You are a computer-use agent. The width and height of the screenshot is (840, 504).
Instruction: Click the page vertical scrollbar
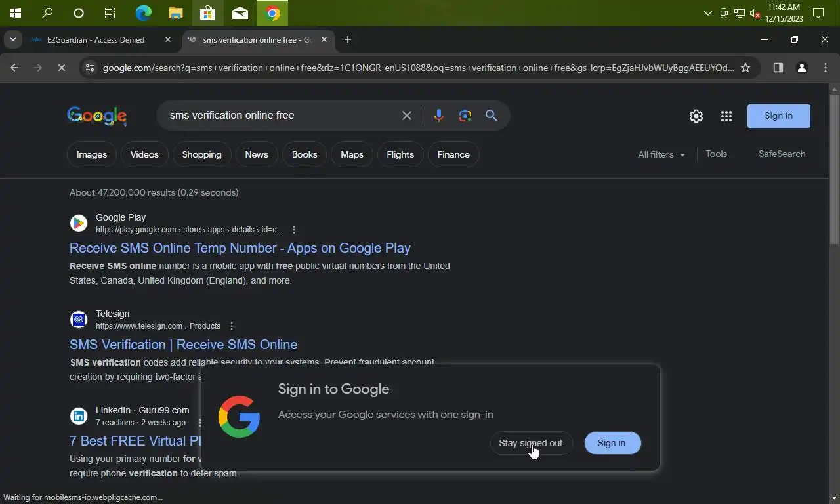click(834, 168)
